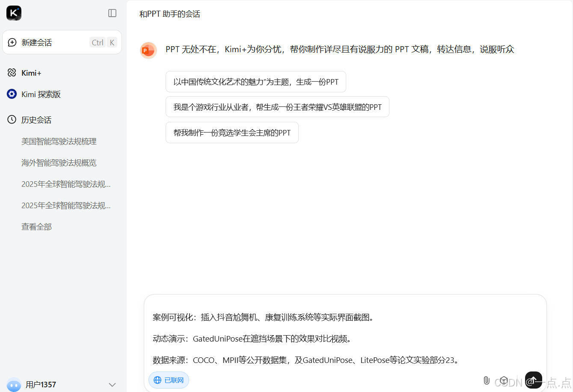Start a new chat with 新建会话
This screenshot has height=392, width=573.
(62, 42)
